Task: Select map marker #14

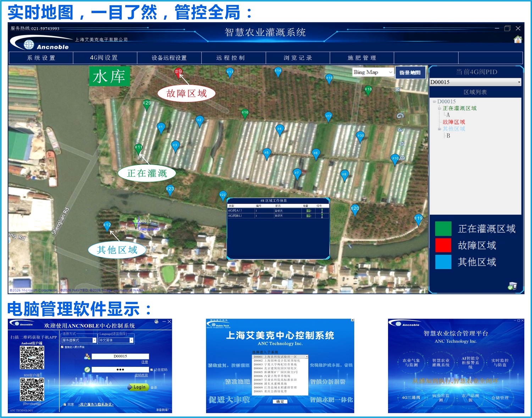Action: (x=278, y=72)
